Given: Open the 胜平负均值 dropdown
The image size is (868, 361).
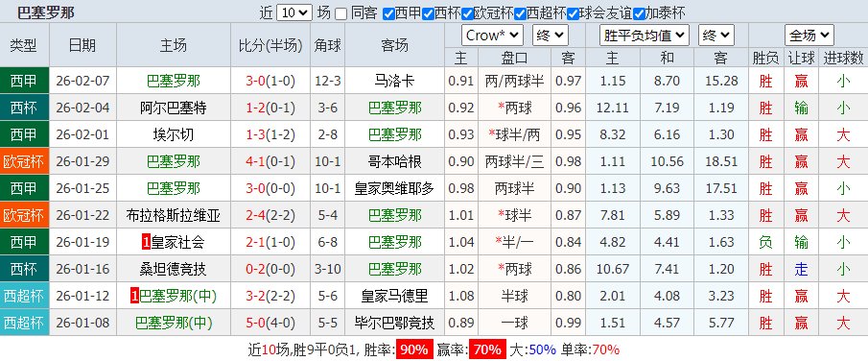Looking at the screenshot, I should (645, 36).
